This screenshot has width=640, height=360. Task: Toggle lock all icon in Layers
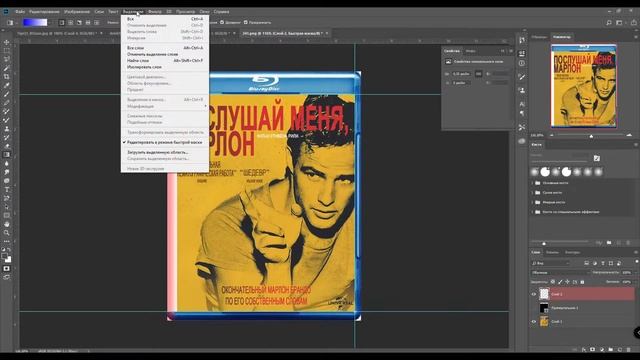tap(582, 282)
